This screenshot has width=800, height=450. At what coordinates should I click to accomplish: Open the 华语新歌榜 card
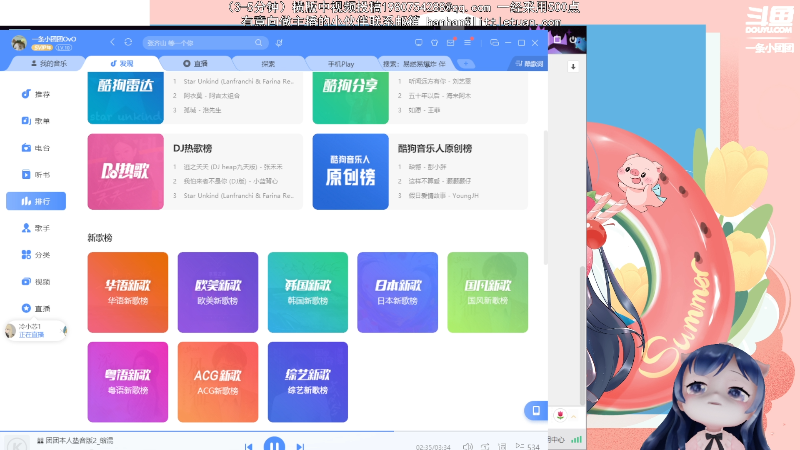[x=128, y=292]
